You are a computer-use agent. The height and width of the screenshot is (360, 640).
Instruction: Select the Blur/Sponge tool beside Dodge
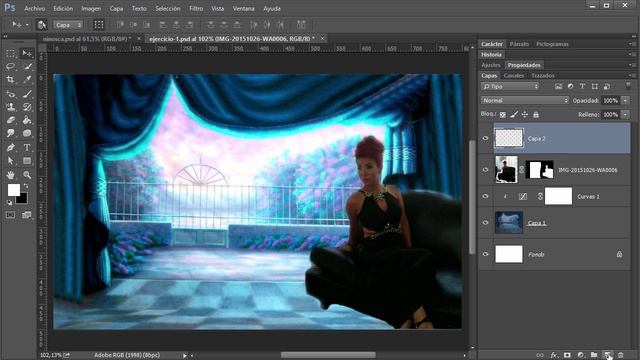[x=27, y=133]
